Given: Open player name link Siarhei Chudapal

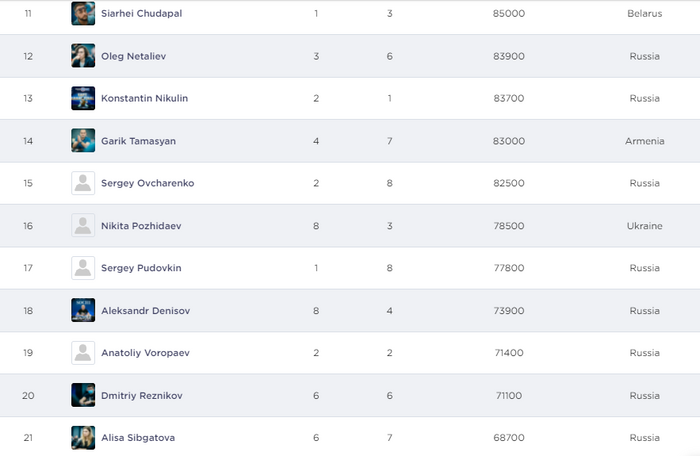Looking at the screenshot, I should (x=141, y=14).
